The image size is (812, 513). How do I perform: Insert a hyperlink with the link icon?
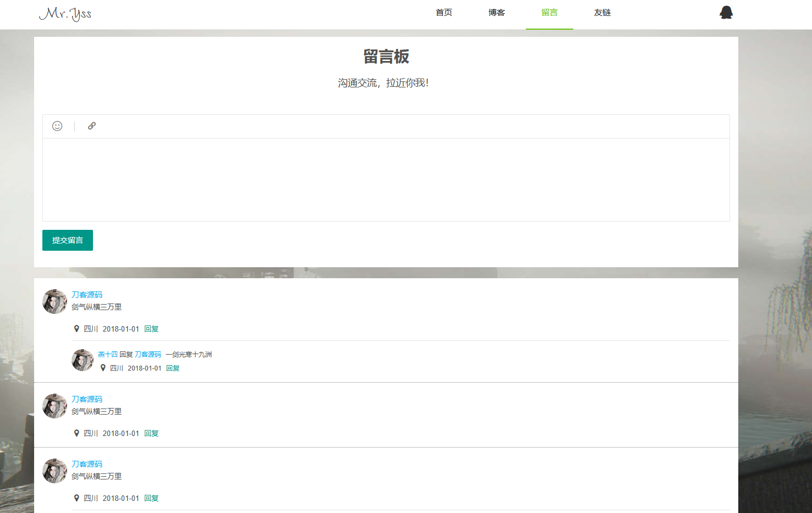92,126
